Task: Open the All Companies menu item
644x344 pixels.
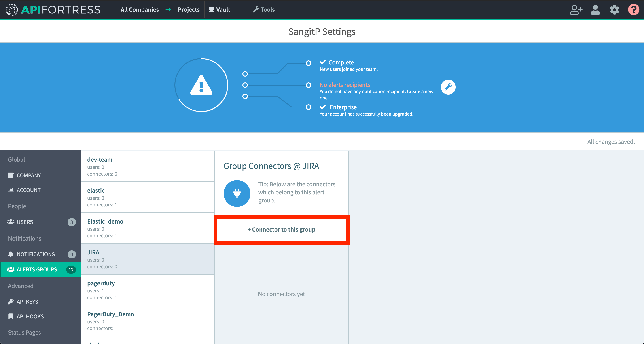Action: coord(140,9)
